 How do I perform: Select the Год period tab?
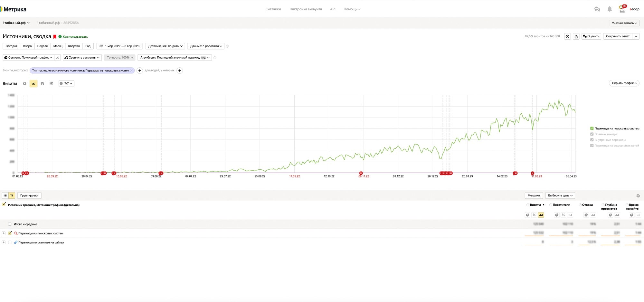tap(88, 46)
